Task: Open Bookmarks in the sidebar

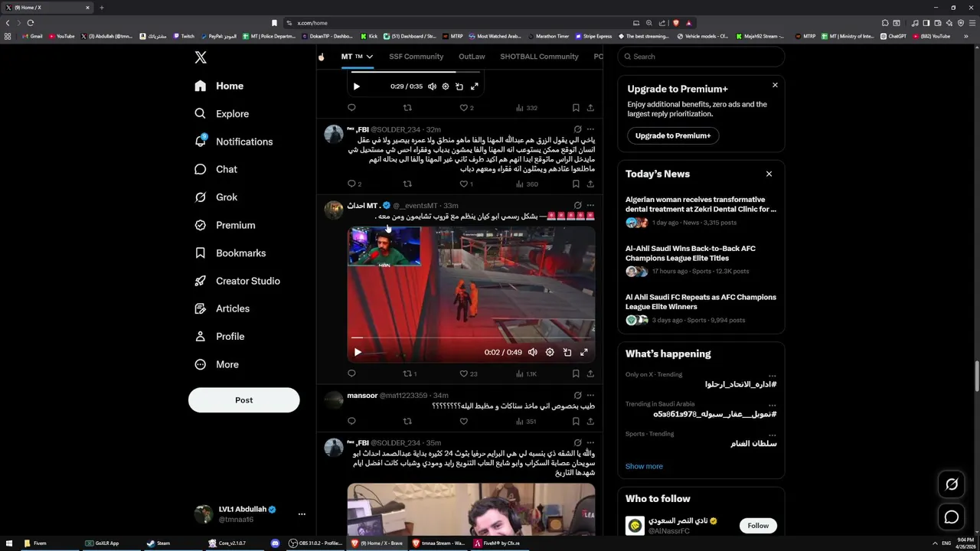Action: (x=230, y=253)
